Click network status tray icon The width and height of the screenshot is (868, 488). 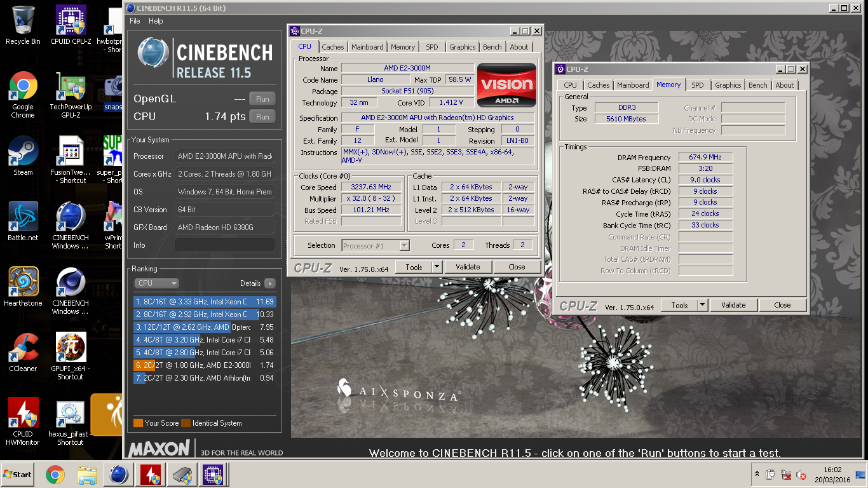click(x=786, y=475)
